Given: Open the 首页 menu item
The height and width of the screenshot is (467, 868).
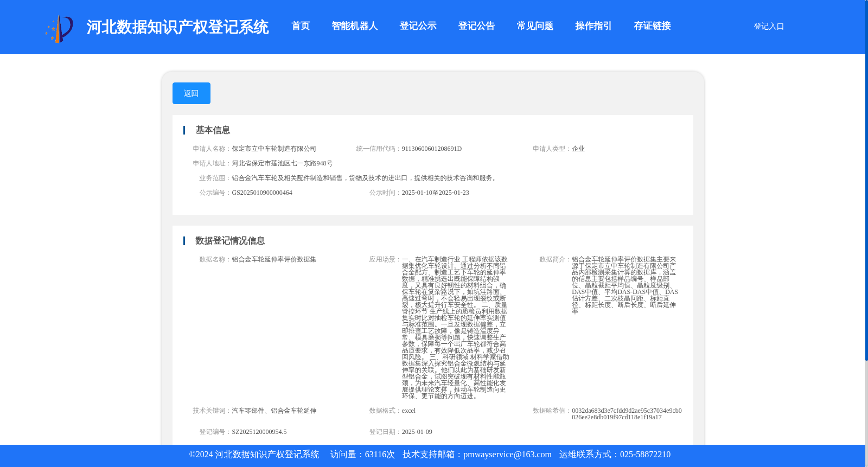Looking at the screenshot, I should coord(301,26).
